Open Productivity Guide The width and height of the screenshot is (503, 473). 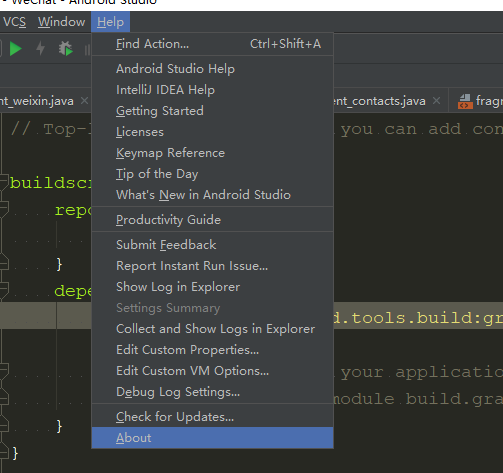tap(213, 220)
